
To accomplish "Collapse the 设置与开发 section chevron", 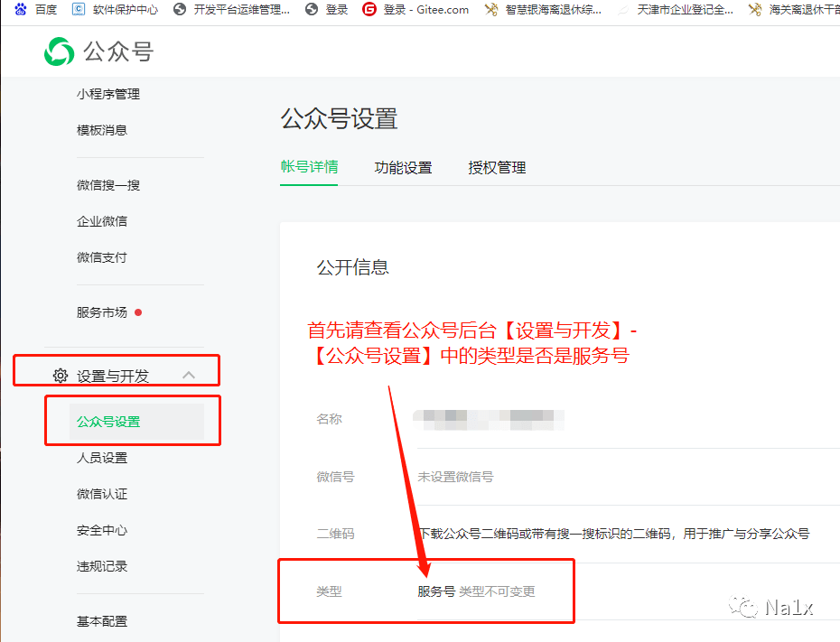I will click(x=189, y=376).
